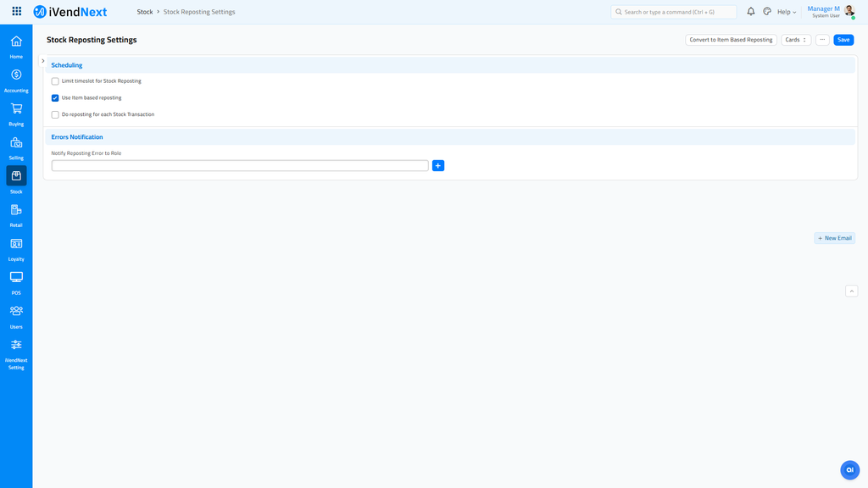The image size is (868, 488).
Task: Click the Save button
Action: pyautogui.click(x=843, y=39)
